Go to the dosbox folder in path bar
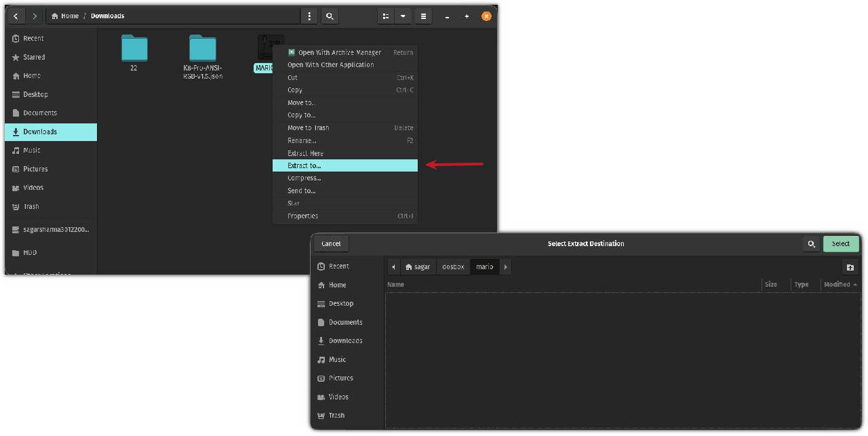The image size is (868, 436). click(453, 267)
